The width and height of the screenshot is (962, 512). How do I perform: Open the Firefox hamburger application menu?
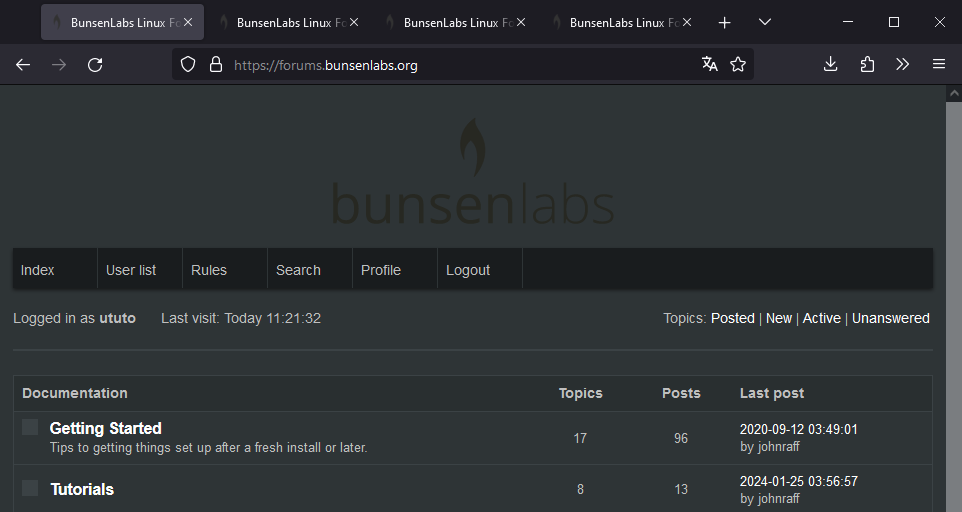pos(939,64)
